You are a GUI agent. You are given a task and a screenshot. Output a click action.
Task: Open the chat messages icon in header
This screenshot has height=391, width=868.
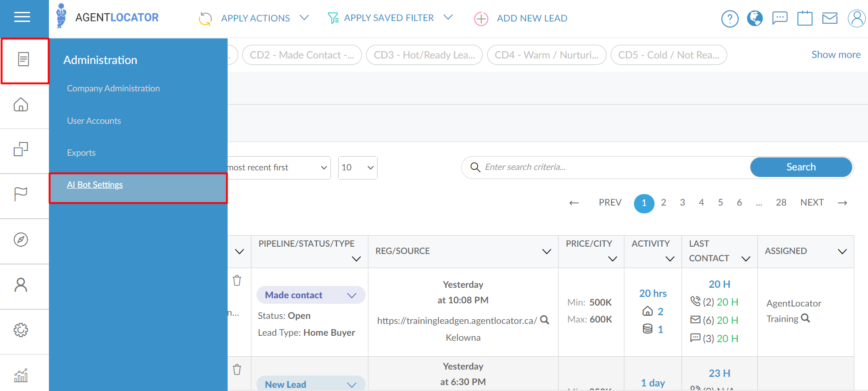coord(780,18)
